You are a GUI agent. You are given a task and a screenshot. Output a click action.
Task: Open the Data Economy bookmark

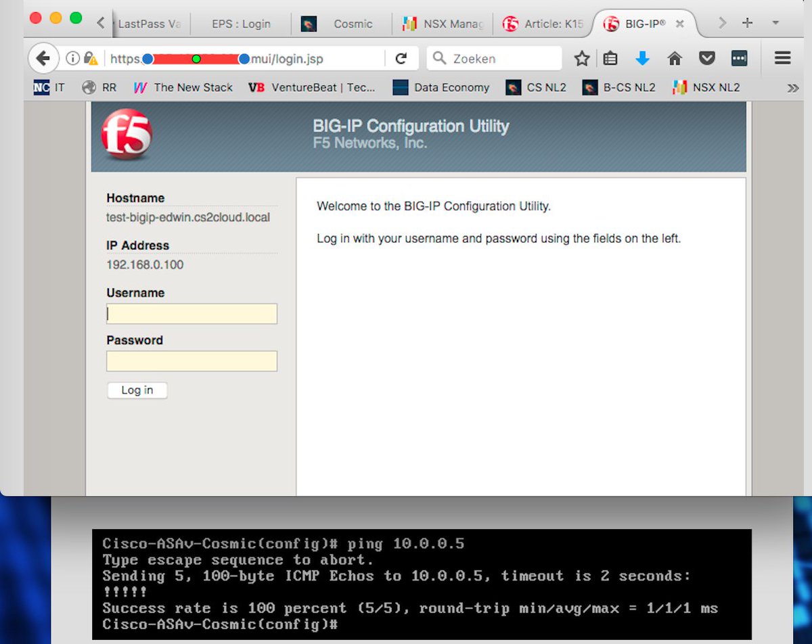pos(441,87)
